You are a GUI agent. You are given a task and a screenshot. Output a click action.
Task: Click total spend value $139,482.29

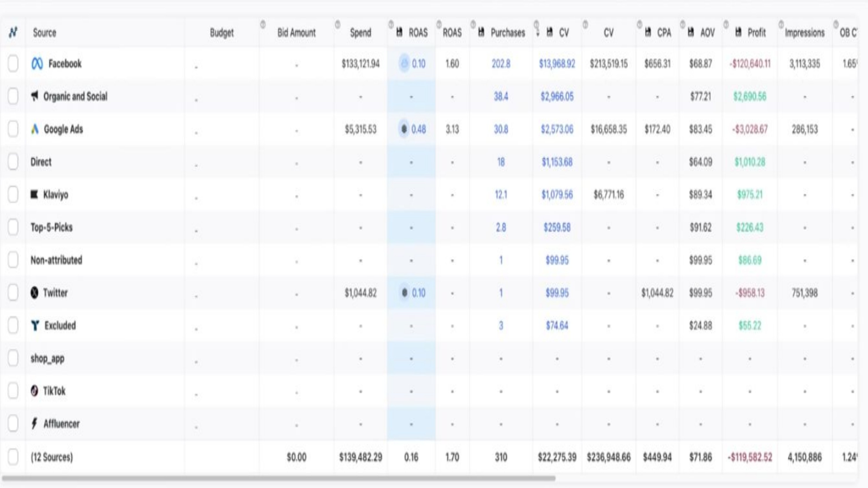361,457
